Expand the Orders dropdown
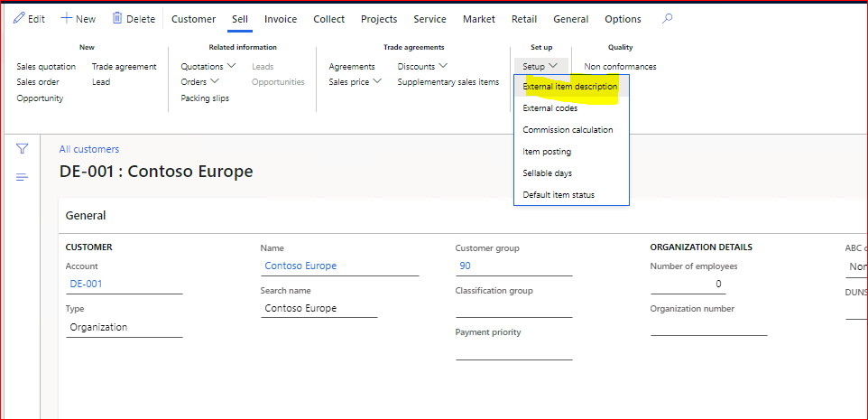The image size is (868, 420). (215, 82)
